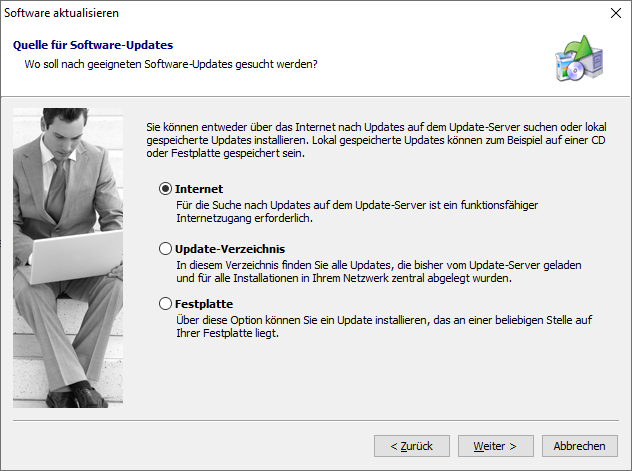Click the software update CD icon
This screenshot has height=471, width=632.
578,59
